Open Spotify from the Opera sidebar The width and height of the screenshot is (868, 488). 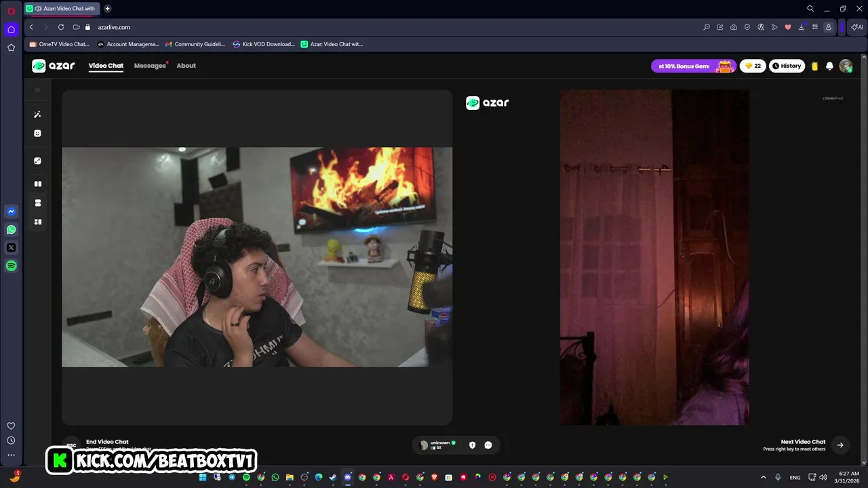(x=11, y=266)
